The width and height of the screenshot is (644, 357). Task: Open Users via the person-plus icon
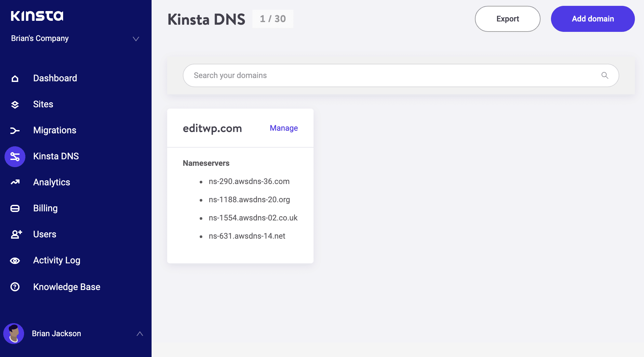click(x=15, y=234)
